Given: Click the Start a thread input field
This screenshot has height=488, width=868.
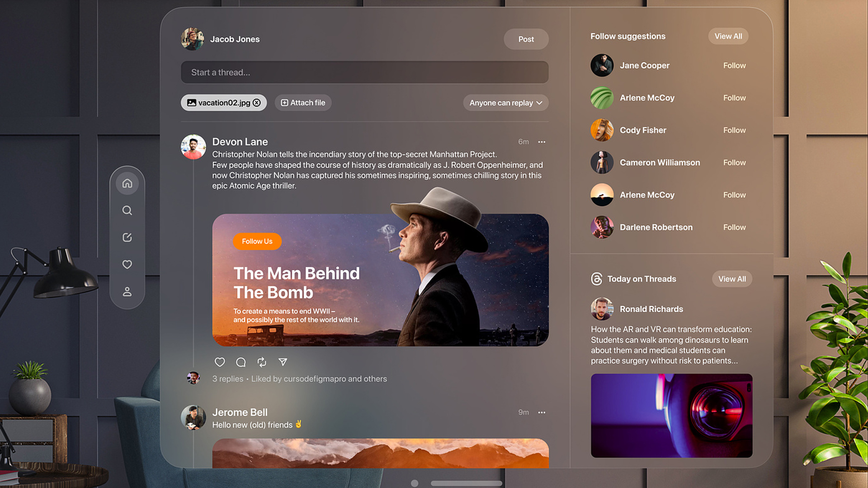Looking at the screenshot, I should point(364,72).
